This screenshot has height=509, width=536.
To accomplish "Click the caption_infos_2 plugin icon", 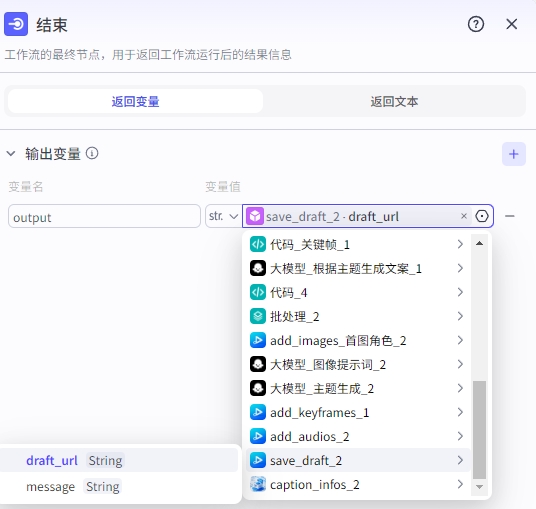I will 257,484.
